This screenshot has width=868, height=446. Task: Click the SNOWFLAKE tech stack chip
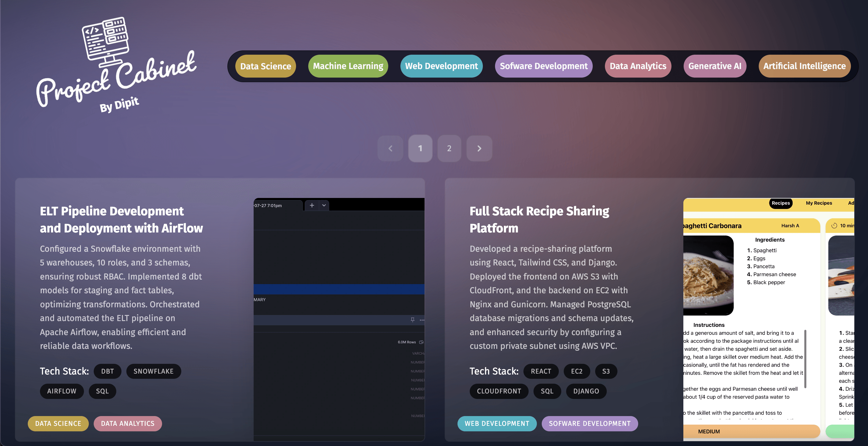click(x=154, y=371)
